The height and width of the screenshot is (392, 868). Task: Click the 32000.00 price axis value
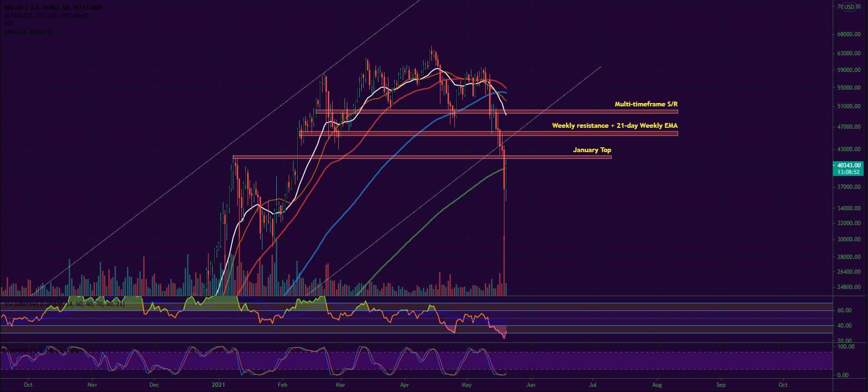(x=848, y=223)
